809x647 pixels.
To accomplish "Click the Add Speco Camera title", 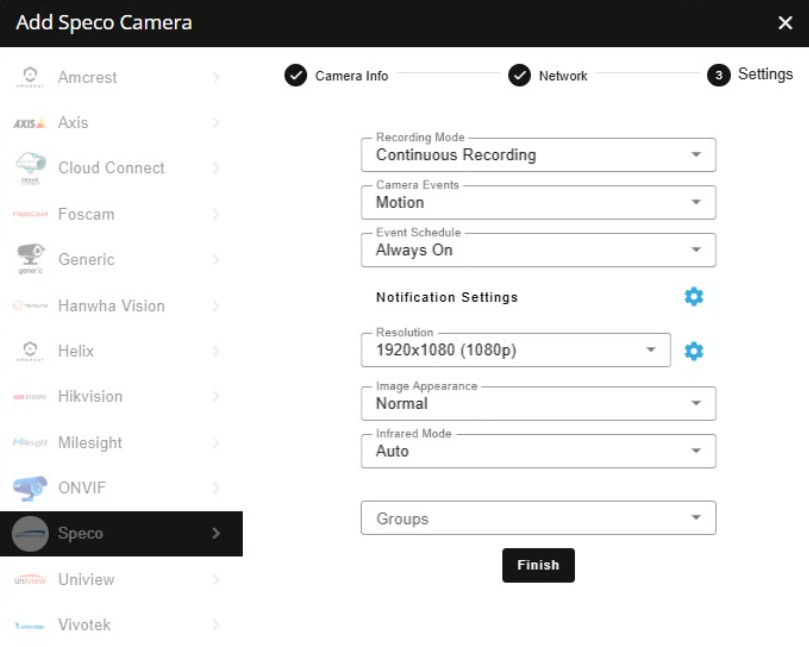I will (x=104, y=23).
